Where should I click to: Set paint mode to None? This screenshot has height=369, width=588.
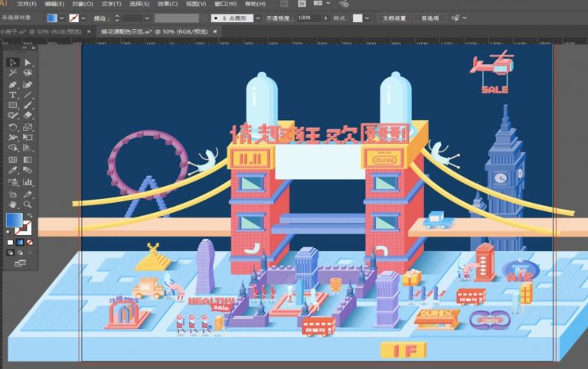coord(30,243)
